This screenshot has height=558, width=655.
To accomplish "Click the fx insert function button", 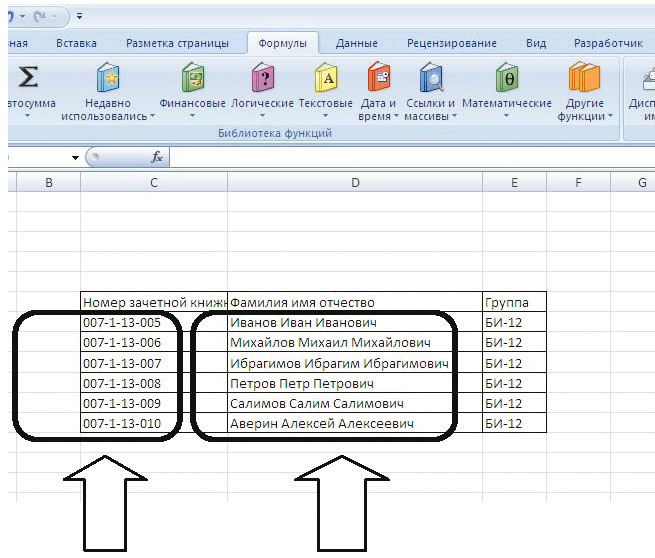I will tap(157, 157).
